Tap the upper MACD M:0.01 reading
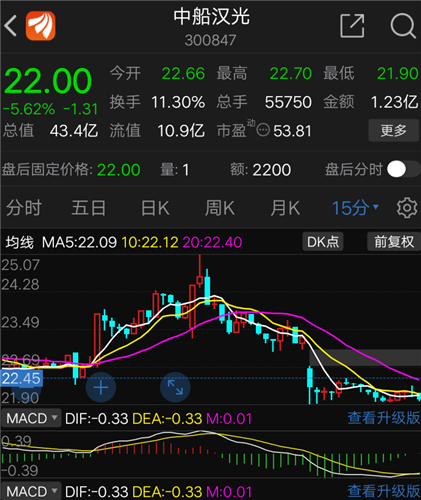Screen dimensions: 421x500 (229, 419)
